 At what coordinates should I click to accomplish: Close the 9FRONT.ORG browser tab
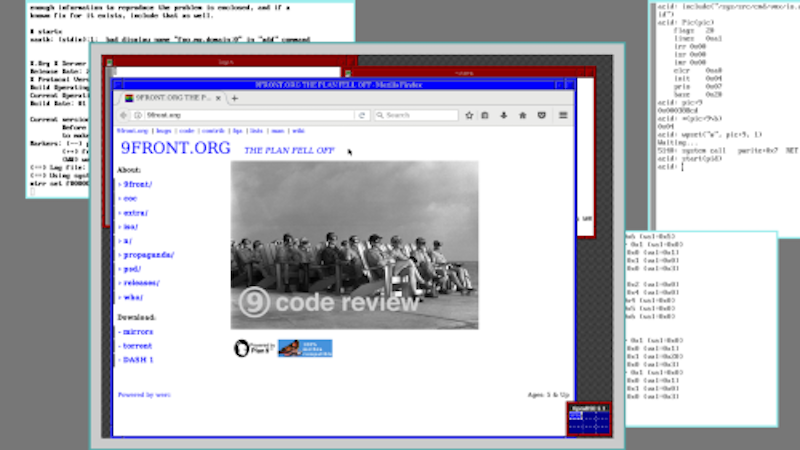click(x=218, y=98)
